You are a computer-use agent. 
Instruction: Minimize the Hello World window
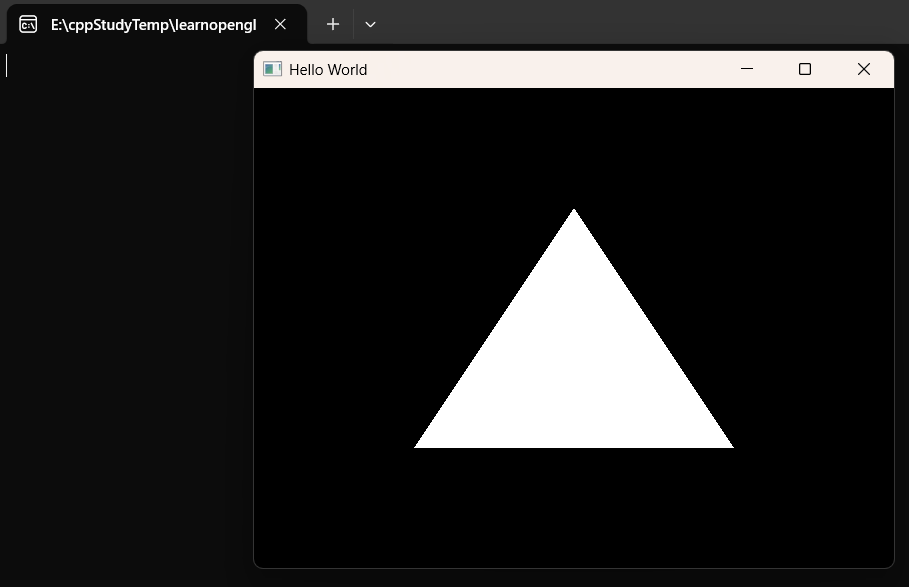coord(747,69)
